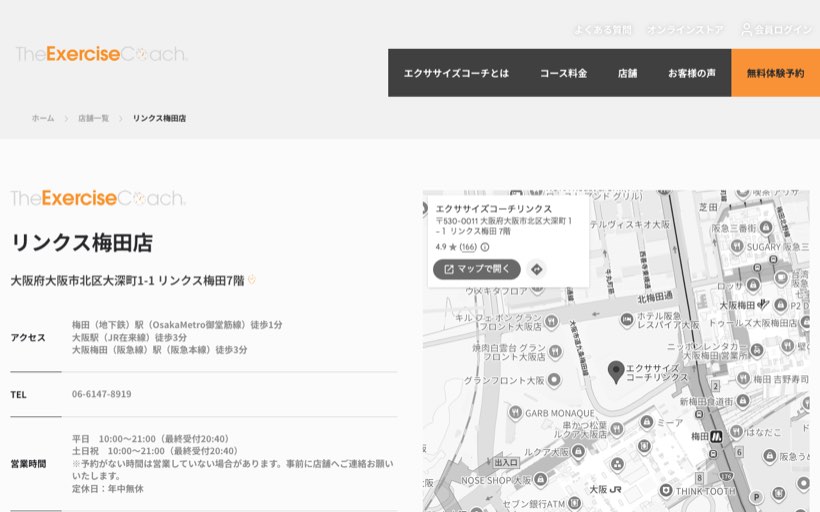Click the phone number 06-6147-8919
820x512 pixels.
pyautogui.click(x=101, y=394)
